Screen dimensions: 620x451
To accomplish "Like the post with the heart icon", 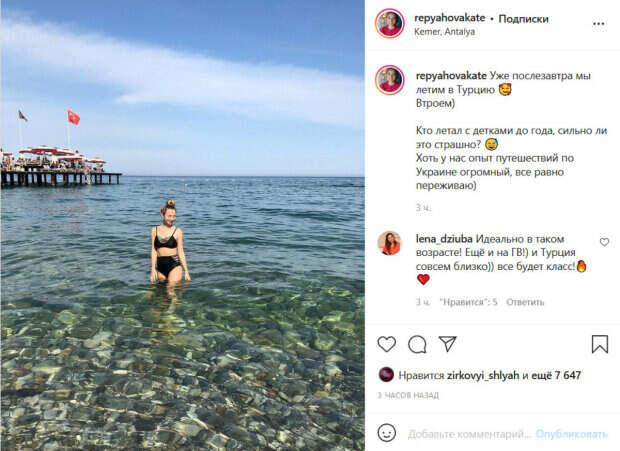I will tap(386, 344).
